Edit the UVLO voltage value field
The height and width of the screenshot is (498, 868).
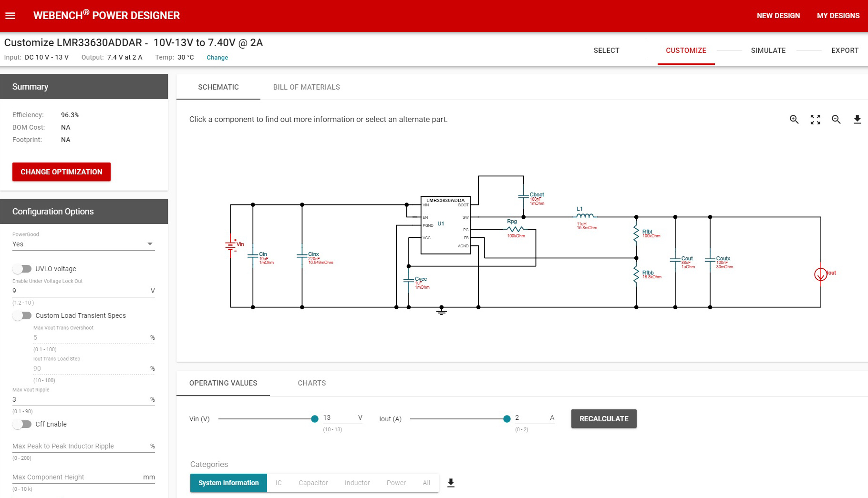[83, 291]
